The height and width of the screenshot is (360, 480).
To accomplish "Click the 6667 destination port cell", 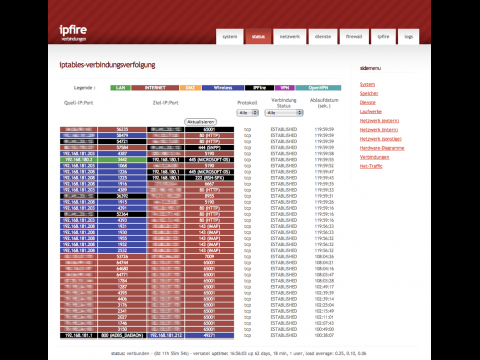I will tap(209, 184).
